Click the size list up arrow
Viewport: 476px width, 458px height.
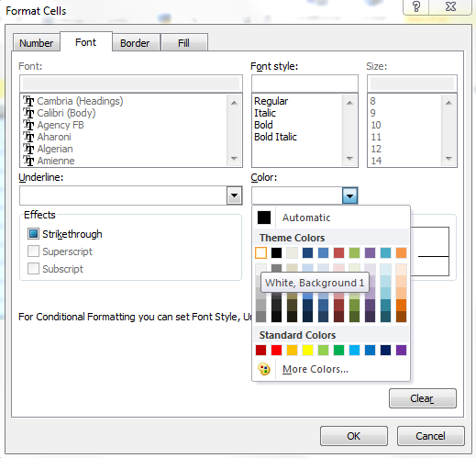click(x=448, y=103)
